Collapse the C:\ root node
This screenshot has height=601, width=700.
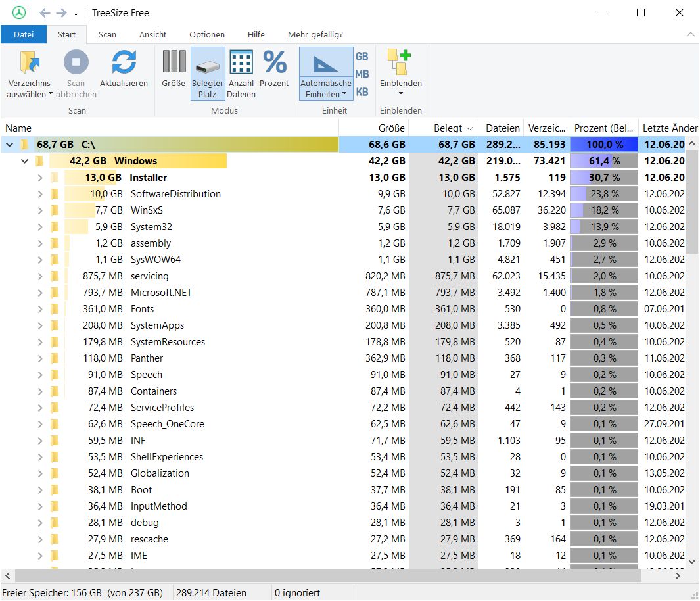(9, 145)
